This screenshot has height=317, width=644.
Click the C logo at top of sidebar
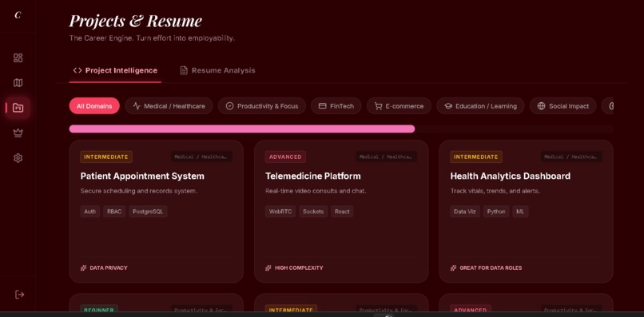[18, 15]
